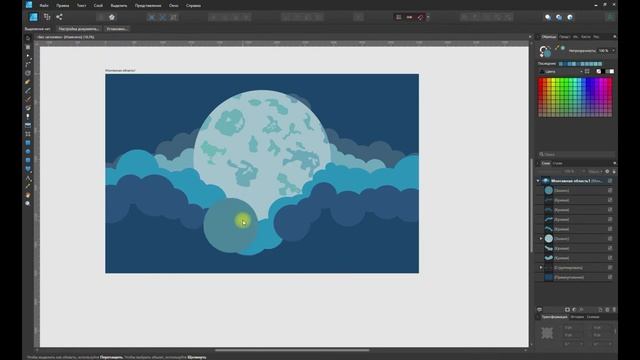640x360 pixels.
Task: Select the Rectangle shape tool
Action: click(x=28, y=143)
